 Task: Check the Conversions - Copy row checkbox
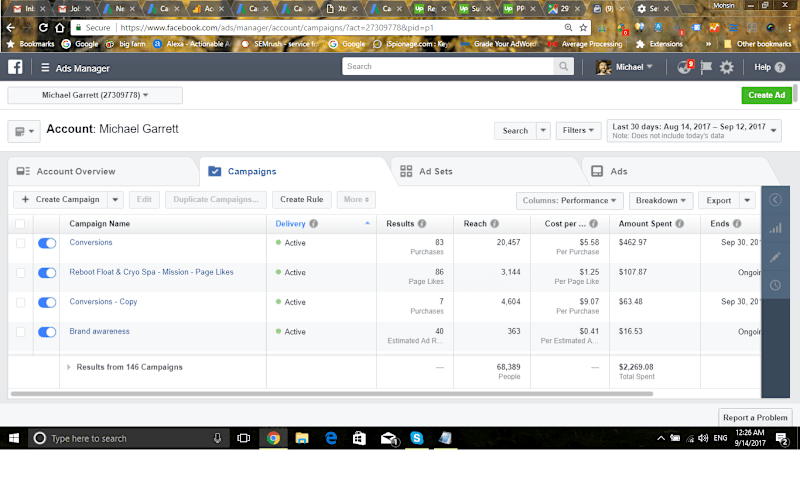pyautogui.click(x=20, y=302)
